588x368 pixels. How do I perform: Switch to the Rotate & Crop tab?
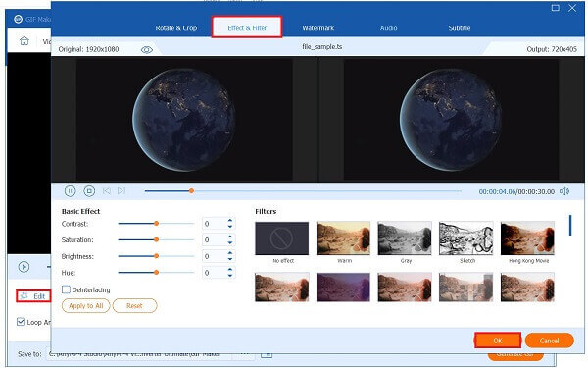click(175, 28)
